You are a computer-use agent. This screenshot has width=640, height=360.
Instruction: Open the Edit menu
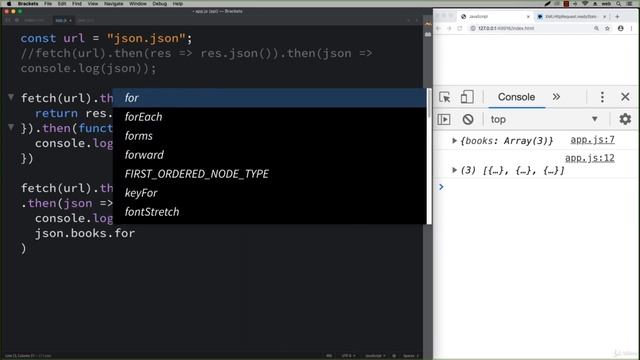[62, 4]
